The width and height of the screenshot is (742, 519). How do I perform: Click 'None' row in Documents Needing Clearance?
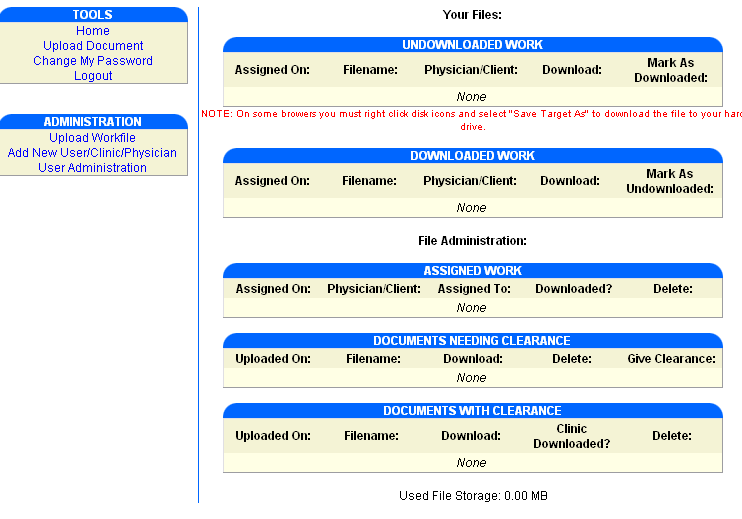472,378
